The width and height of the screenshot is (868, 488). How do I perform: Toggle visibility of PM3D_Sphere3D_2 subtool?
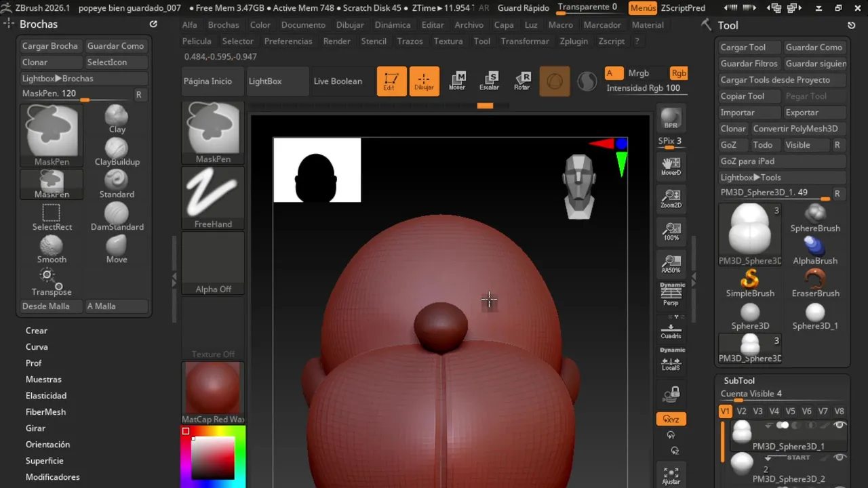point(840,457)
